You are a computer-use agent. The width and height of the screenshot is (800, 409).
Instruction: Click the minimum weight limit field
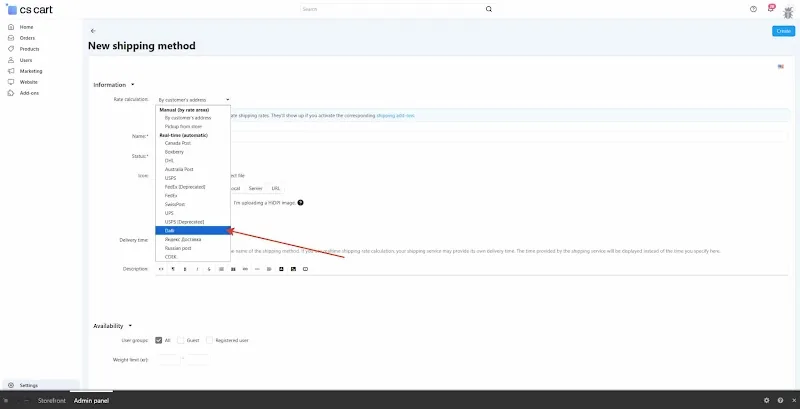[x=168, y=360]
